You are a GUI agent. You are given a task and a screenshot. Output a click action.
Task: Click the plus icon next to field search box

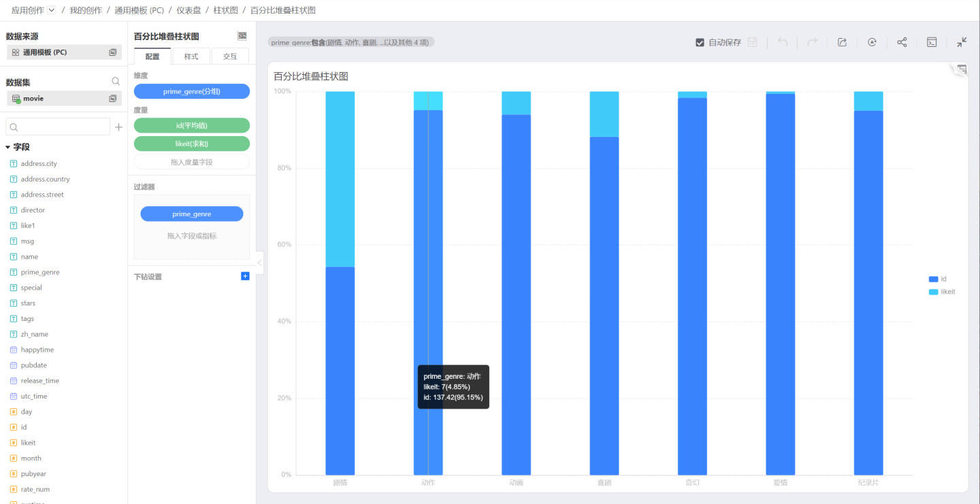[x=118, y=127]
